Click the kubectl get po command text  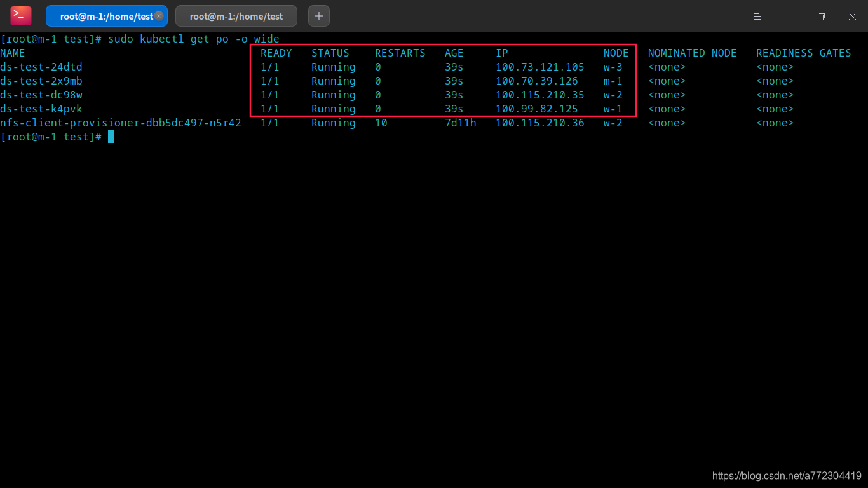194,39
